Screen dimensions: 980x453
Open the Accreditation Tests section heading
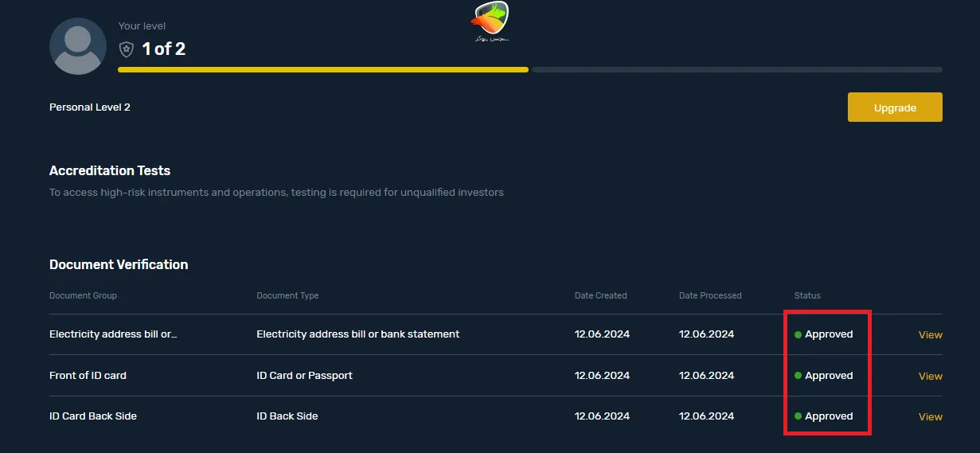[110, 170]
